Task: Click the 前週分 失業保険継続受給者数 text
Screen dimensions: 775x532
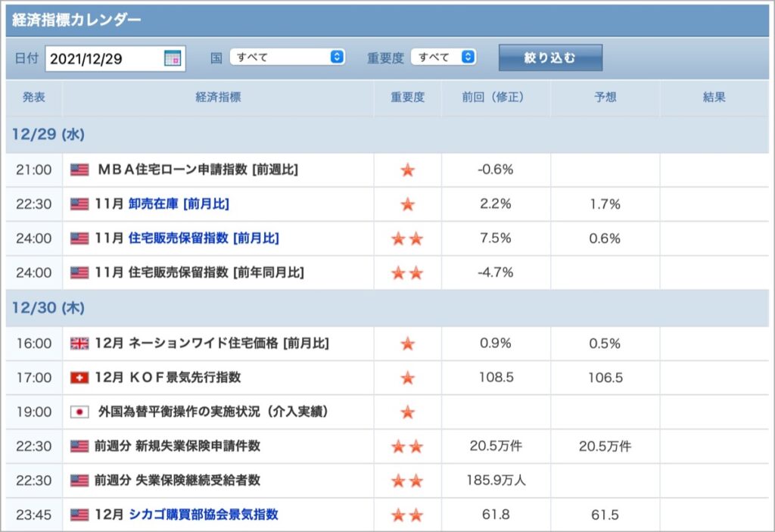Action: 177,480
